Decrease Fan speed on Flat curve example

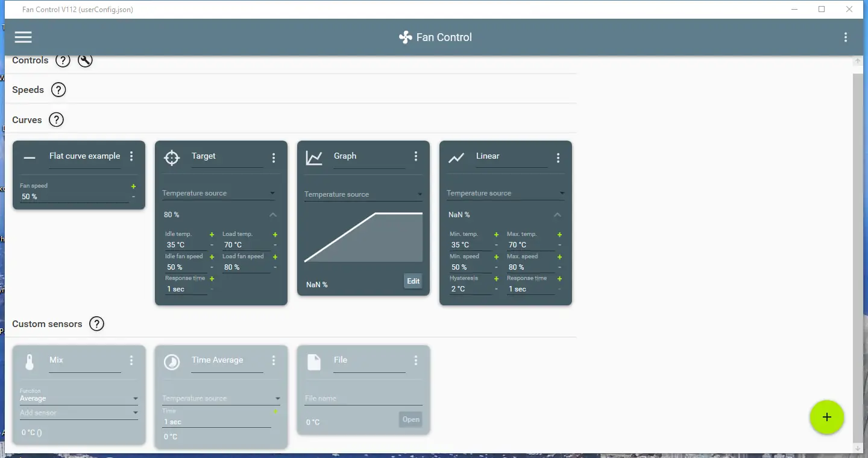click(x=133, y=197)
